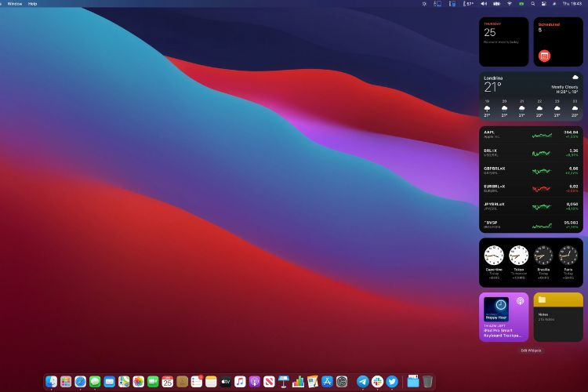
Task: Select the ^BVSP row in Stocks widget
Action: point(531,225)
